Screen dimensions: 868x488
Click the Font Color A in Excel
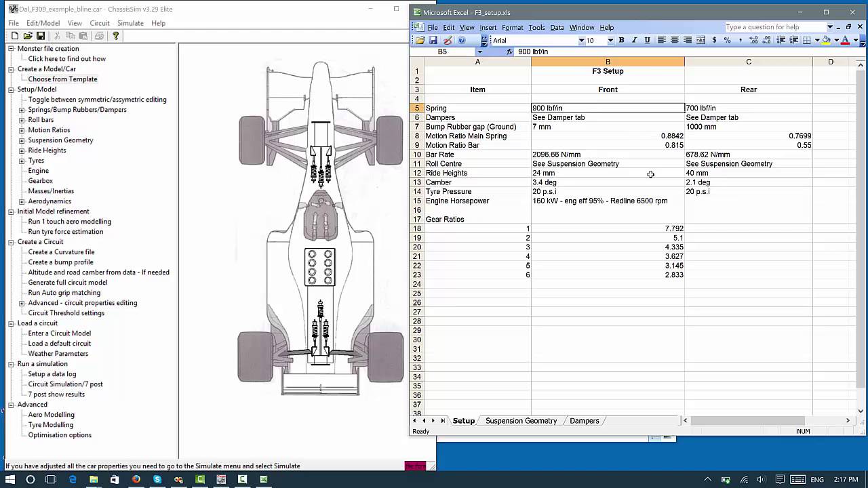[x=845, y=41]
